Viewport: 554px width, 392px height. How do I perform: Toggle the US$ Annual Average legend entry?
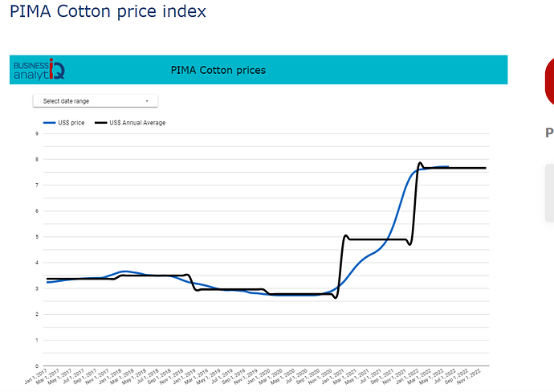tap(130, 123)
